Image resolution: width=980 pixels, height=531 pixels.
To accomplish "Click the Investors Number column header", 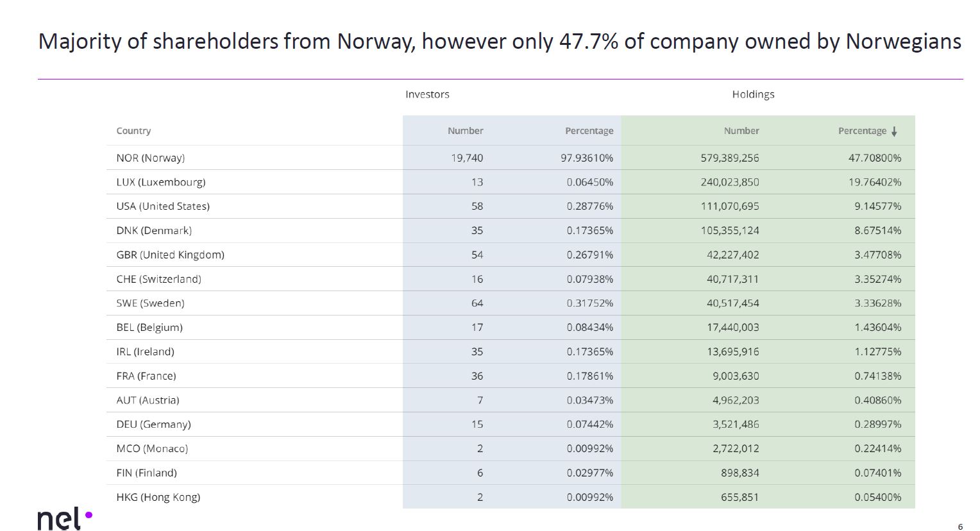I will coord(465,131).
